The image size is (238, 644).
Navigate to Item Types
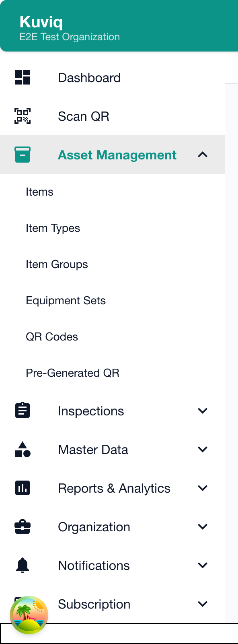point(53,228)
